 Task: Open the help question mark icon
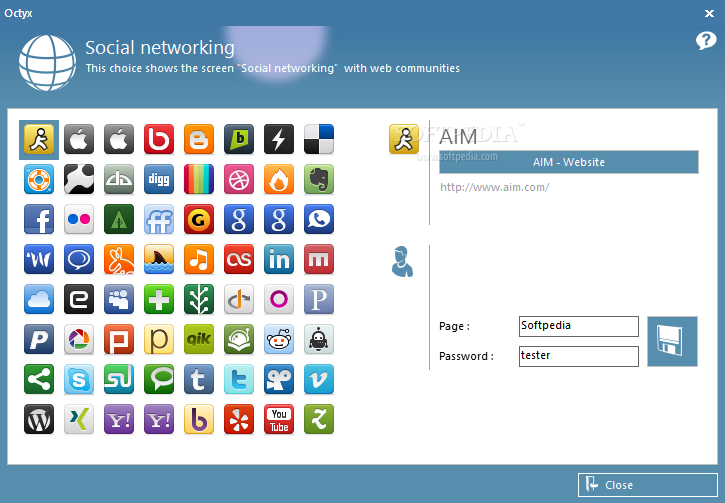(706, 41)
